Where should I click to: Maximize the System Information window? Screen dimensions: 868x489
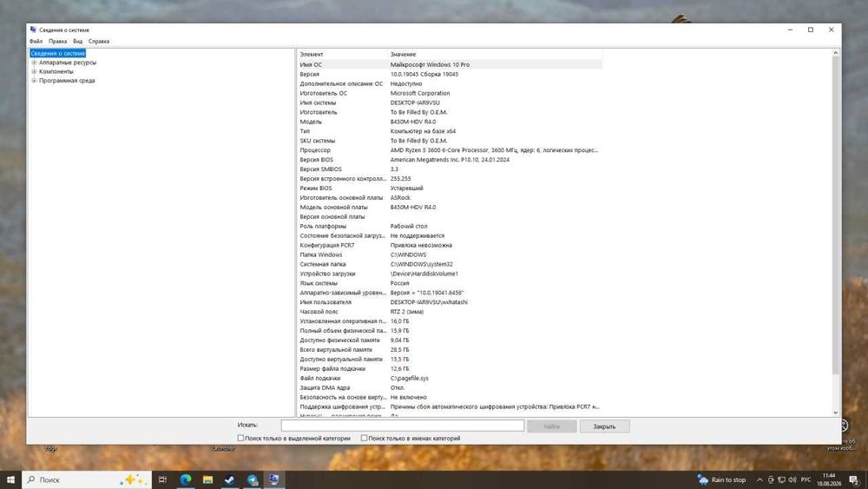(811, 30)
